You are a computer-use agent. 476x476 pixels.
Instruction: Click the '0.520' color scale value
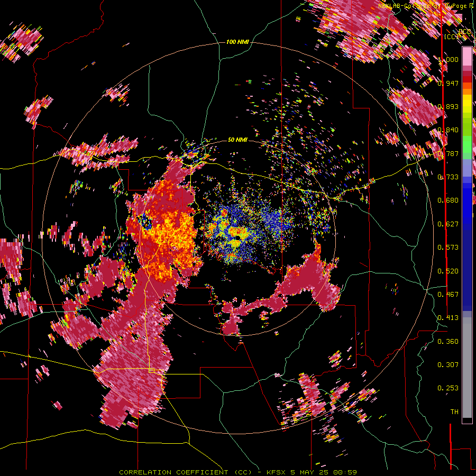pyautogui.click(x=448, y=271)
